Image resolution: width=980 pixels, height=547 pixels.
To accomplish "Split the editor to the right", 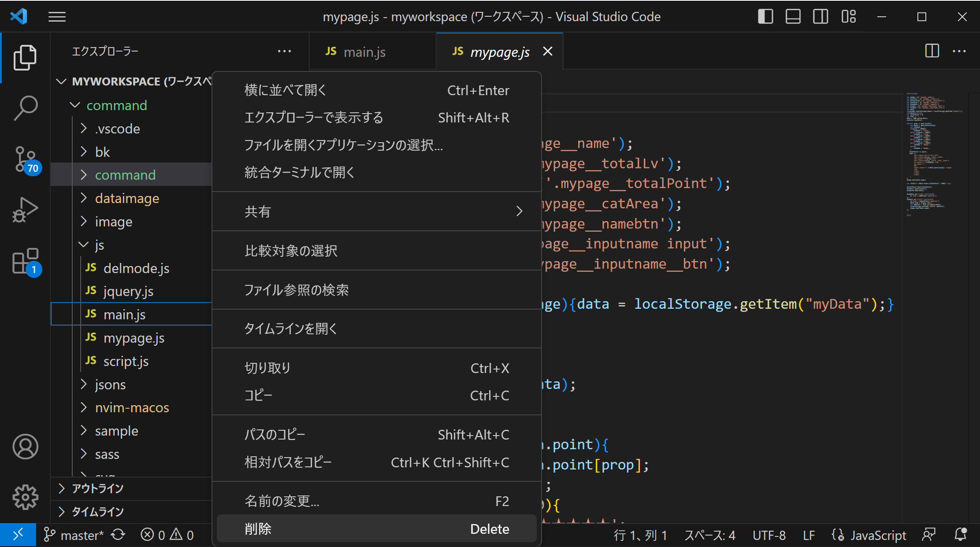I will point(932,51).
